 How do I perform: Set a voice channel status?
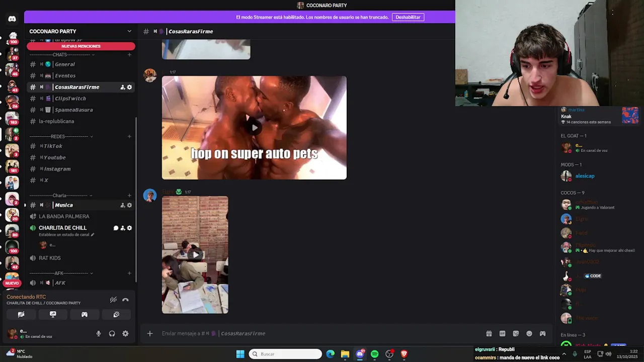pos(66,235)
